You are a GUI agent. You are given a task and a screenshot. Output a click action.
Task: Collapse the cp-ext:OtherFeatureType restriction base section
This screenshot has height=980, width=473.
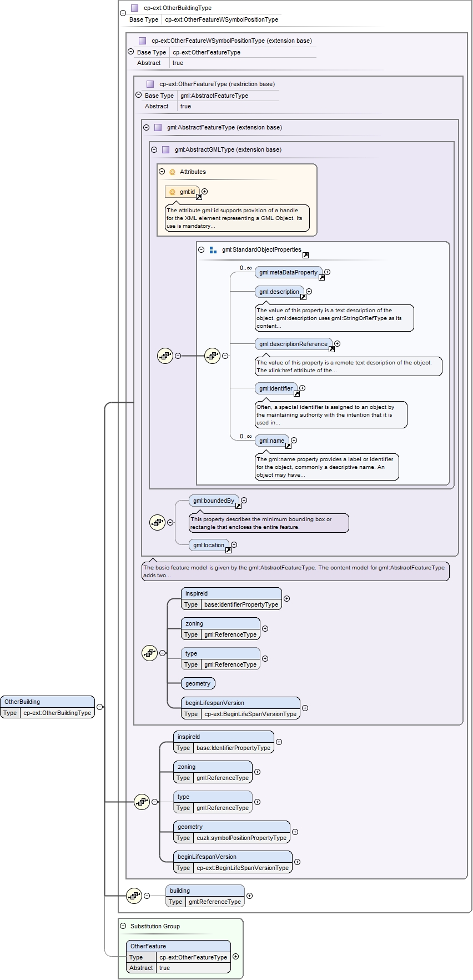point(138,94)
